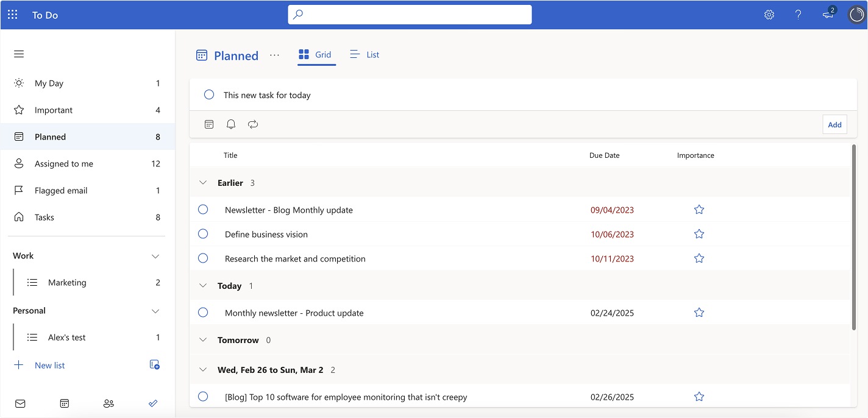Image resolution: width=868 pixels, height=418 pixels.
Task: Complete the task 'Newsletter - Blog Monthly update'
Action: [x=202, y=209]
